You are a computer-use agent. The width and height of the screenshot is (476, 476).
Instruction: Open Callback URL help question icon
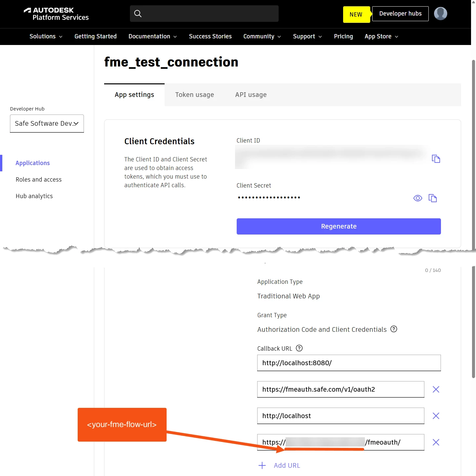click(x=299, y=348)
